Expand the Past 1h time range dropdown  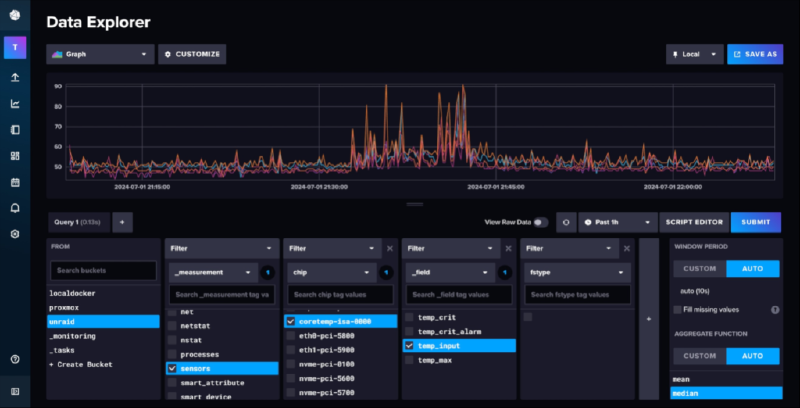(x=618, y=222)
